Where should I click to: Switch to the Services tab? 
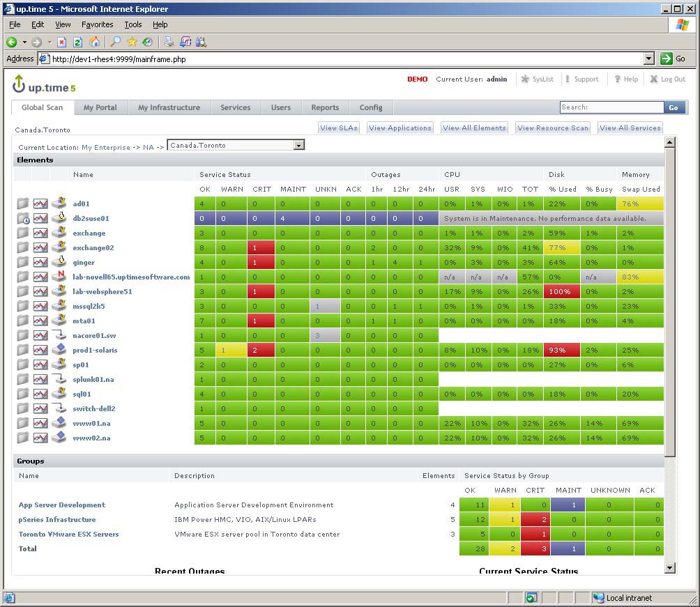[x=235, y=107]
